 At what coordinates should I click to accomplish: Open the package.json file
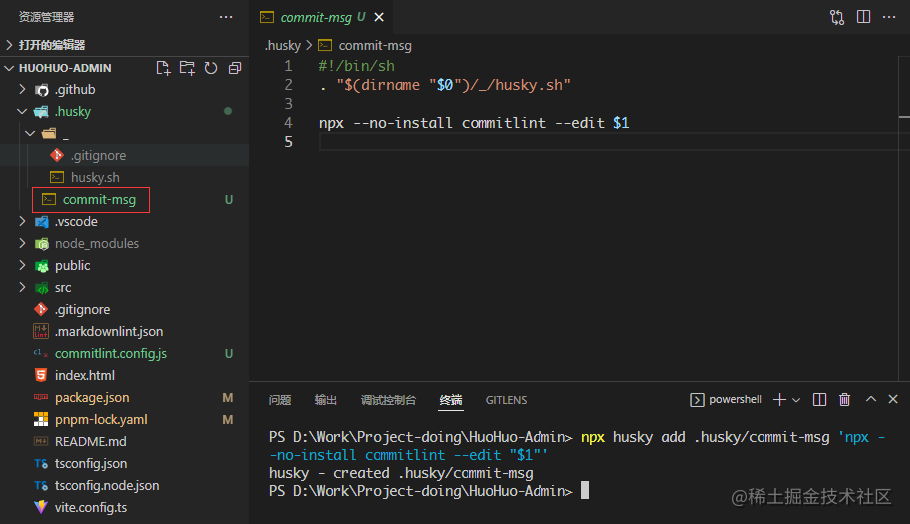124,398
